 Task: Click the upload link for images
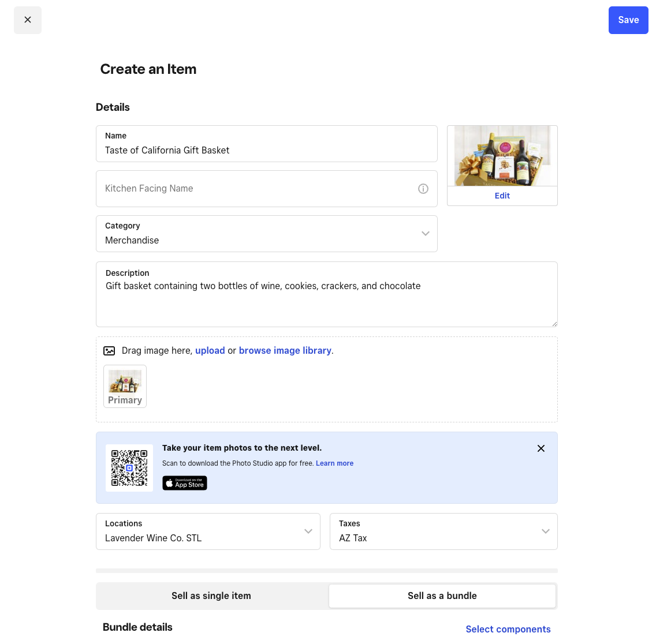point(210,350)
